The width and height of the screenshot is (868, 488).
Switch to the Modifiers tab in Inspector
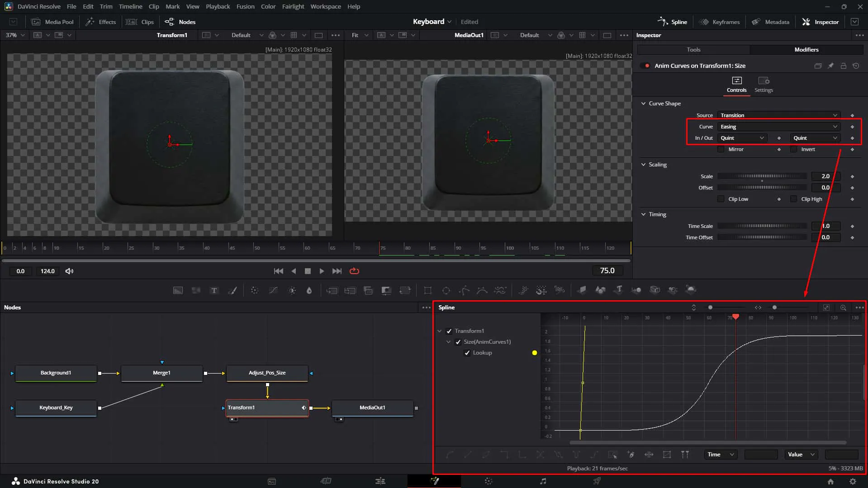pos(806,50)
